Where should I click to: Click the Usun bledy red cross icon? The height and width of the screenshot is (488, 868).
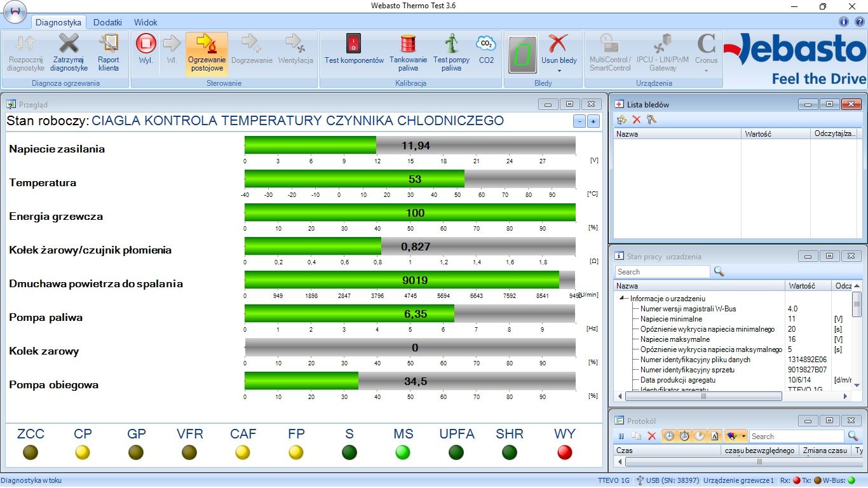tap(557, 44)
